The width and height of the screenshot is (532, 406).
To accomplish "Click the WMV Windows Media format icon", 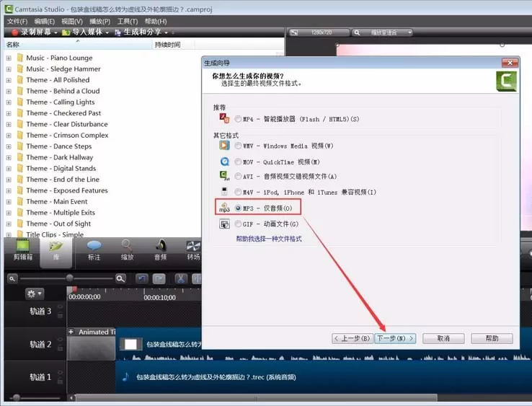I will pyautogui.click(x=224, y=145).
